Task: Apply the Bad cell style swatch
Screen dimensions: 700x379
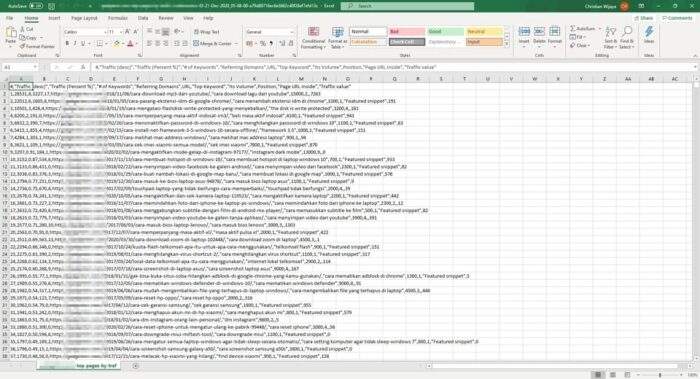Action: [406, 32]
